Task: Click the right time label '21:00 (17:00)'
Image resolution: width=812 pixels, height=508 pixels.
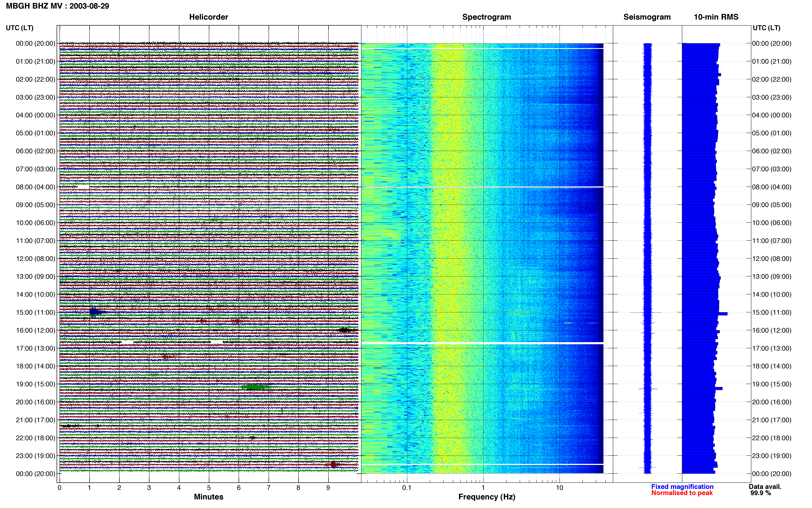Action: coord(772,420)
